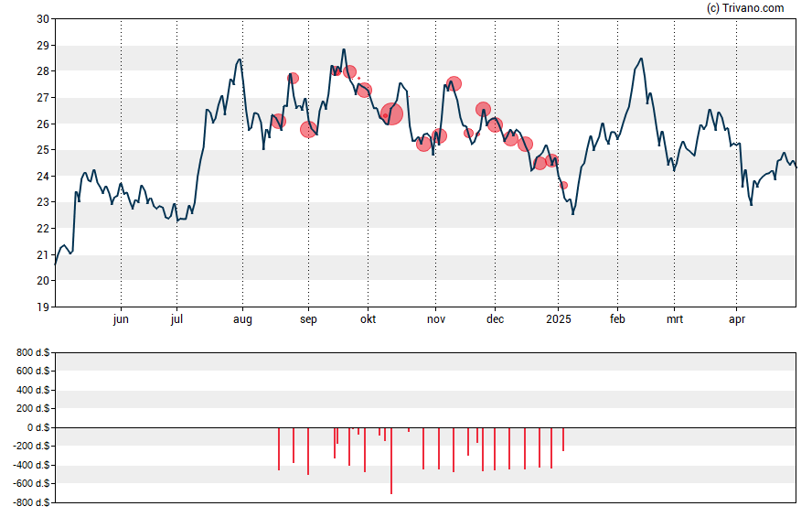Screen dimensions: 812x517
Task: Click the 0 d.$ volume axis label
Action: (38, 427)
